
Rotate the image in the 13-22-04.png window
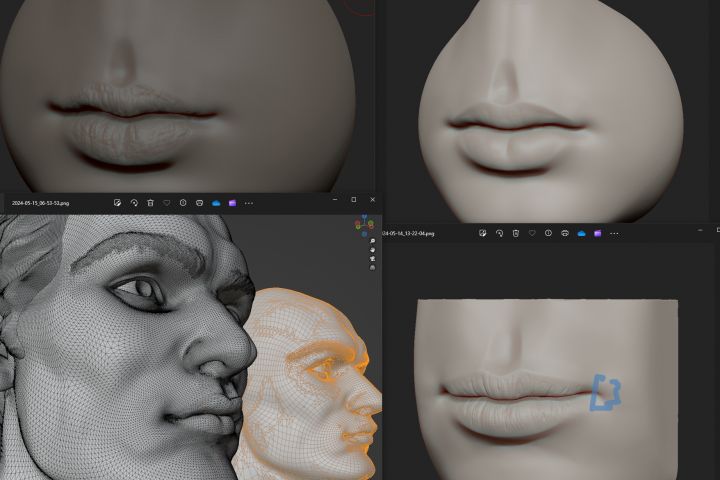499,233
